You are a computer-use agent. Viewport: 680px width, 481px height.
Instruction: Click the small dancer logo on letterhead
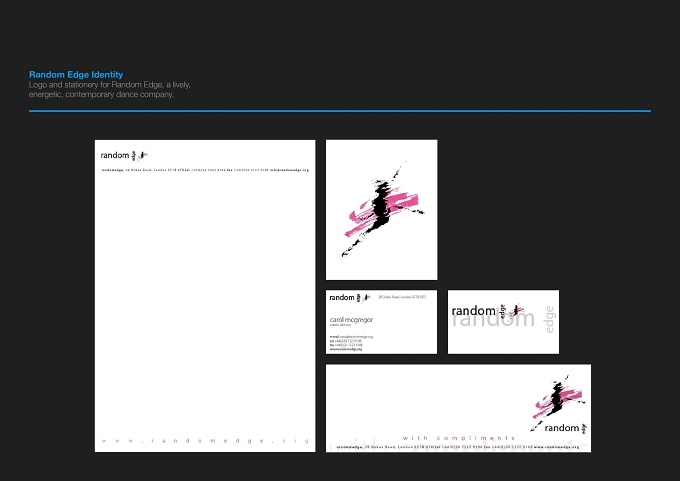(143, 155)
